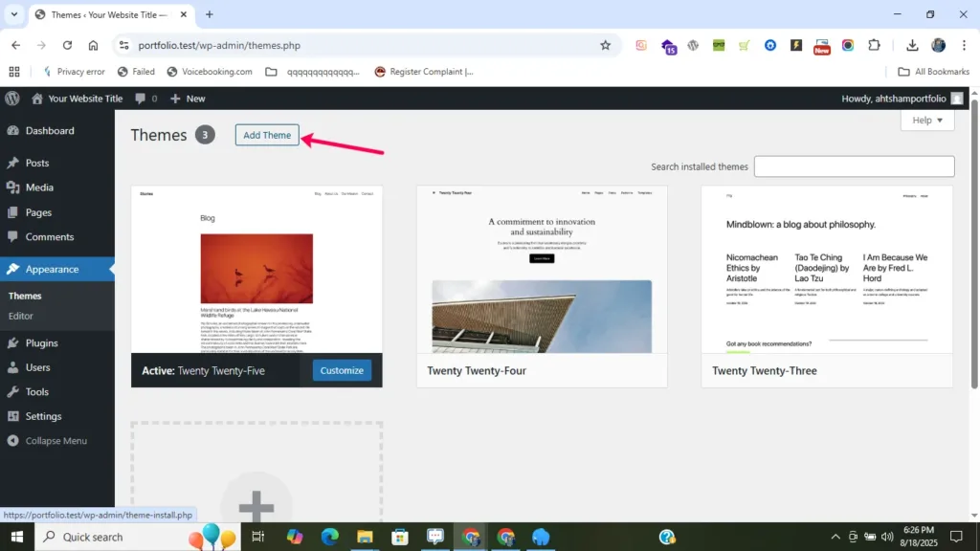Open the tab search dropdown arrow
The height and width of the screenshot is (551, 980).
point(14,14)
